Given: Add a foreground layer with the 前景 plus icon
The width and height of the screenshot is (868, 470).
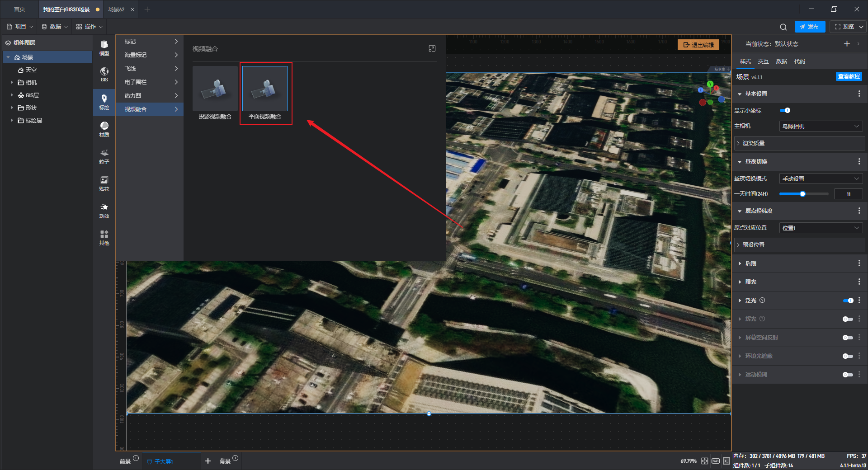Looking at the screenshot, I should point(136,458).
